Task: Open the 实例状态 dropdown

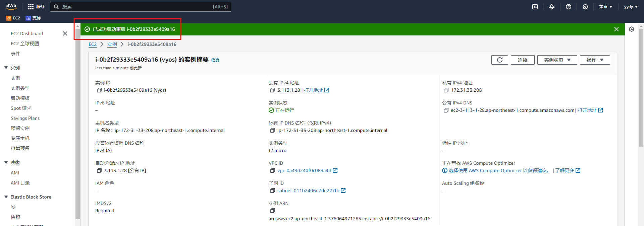Action: pyautogui.click(x=557, y=60)
